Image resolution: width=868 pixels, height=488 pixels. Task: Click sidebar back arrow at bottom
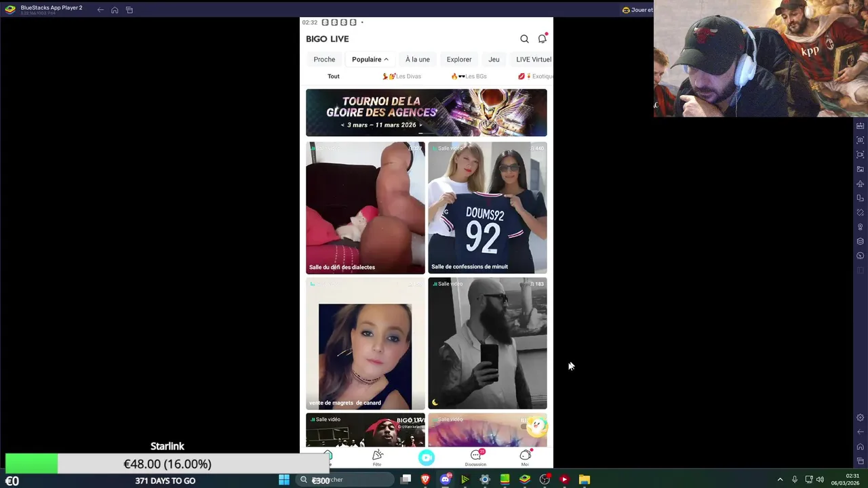[860, 432]
